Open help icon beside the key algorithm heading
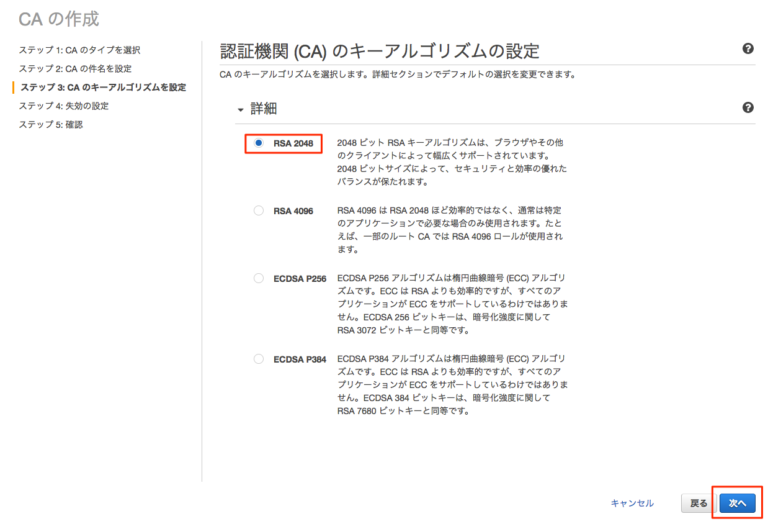Viewport: 768px width, 524px height. pos(748,49)
